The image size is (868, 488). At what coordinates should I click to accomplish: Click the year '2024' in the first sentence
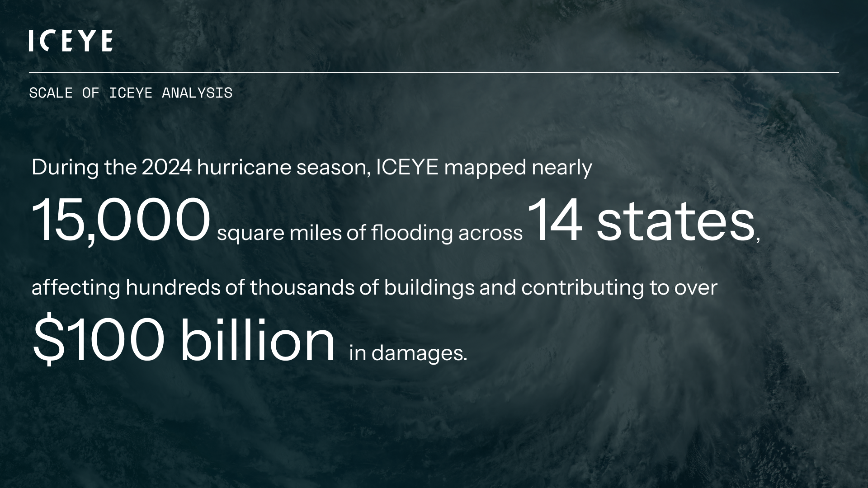click(x=166, y=168)
